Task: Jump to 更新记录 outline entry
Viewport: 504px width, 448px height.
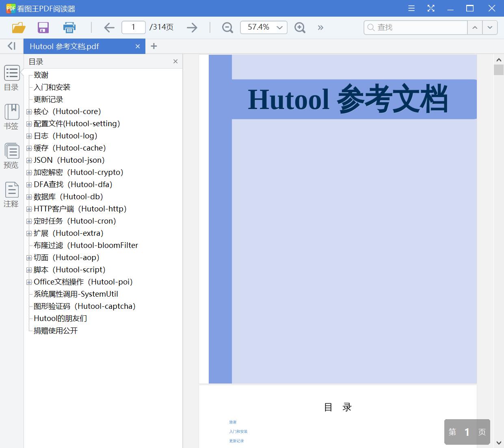Action: 48,99
